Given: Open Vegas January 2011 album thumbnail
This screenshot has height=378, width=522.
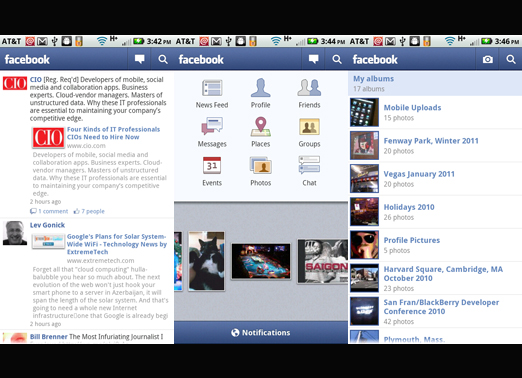Looking at the screenshot, I should tap(364, 179).
